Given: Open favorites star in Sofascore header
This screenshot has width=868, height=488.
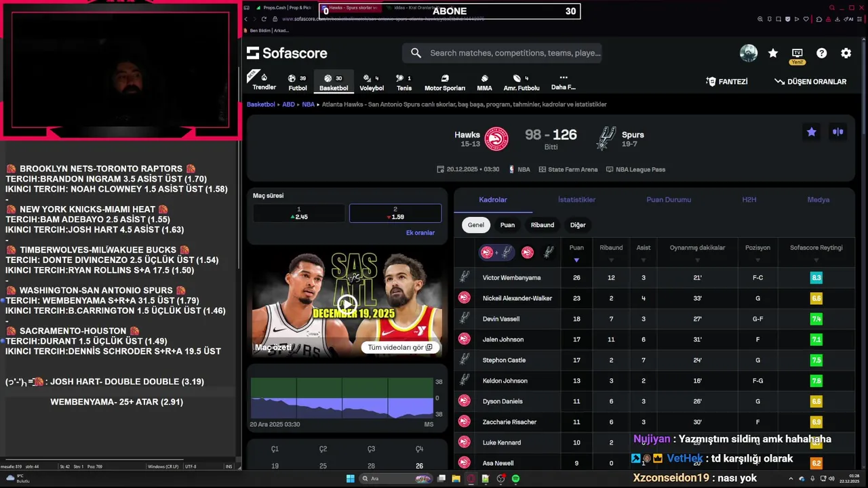Looking at the screenshot, I should [x=773, y=53].
